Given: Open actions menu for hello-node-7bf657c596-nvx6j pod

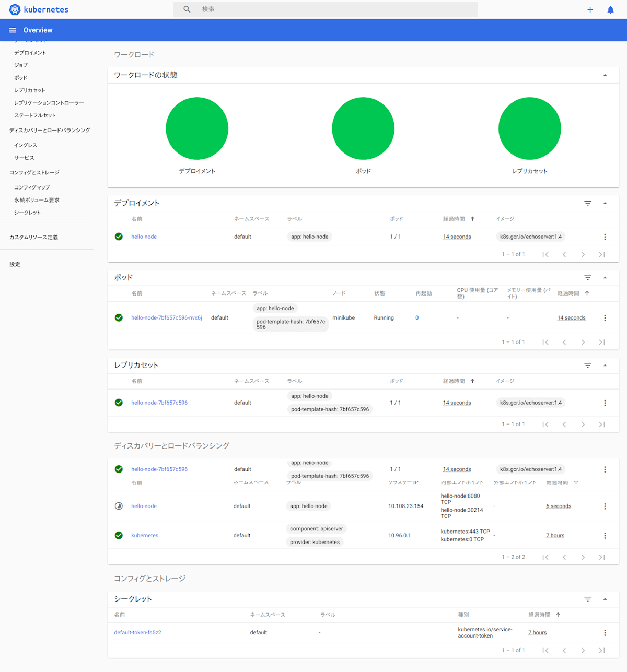Looking at the screenshot, I should click(605, 318).
